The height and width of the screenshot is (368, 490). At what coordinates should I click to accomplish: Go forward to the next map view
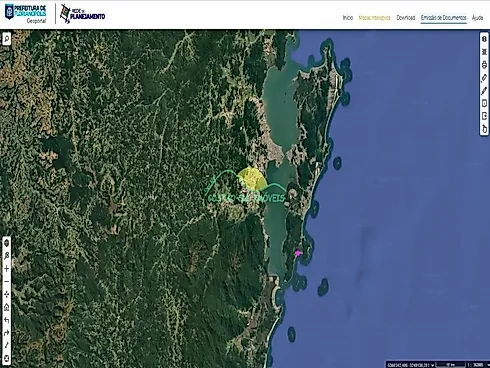(6, 333)
